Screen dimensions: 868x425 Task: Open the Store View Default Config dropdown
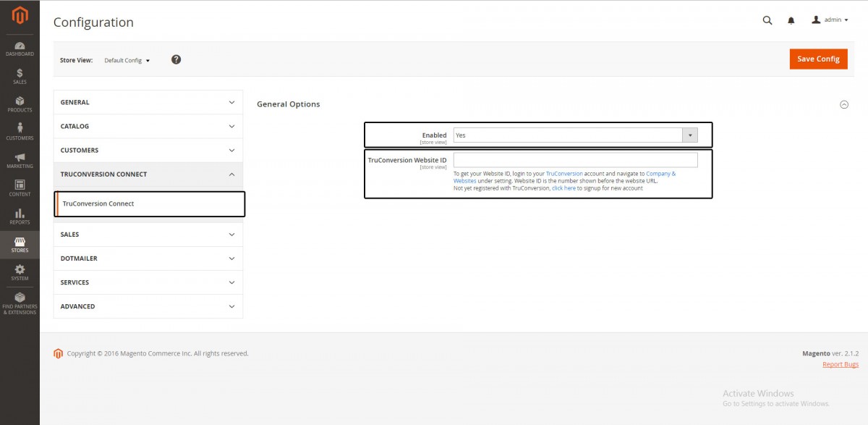click(x=127, y=60)
